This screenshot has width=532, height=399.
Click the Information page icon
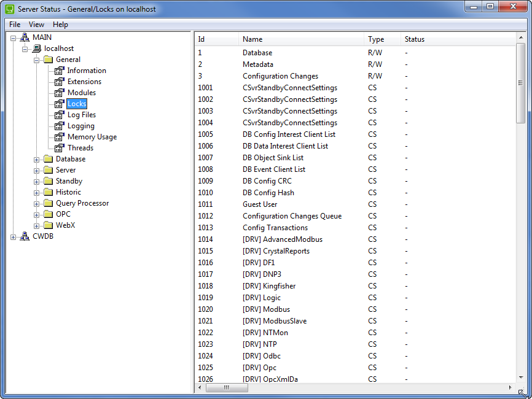pos(60,71)
